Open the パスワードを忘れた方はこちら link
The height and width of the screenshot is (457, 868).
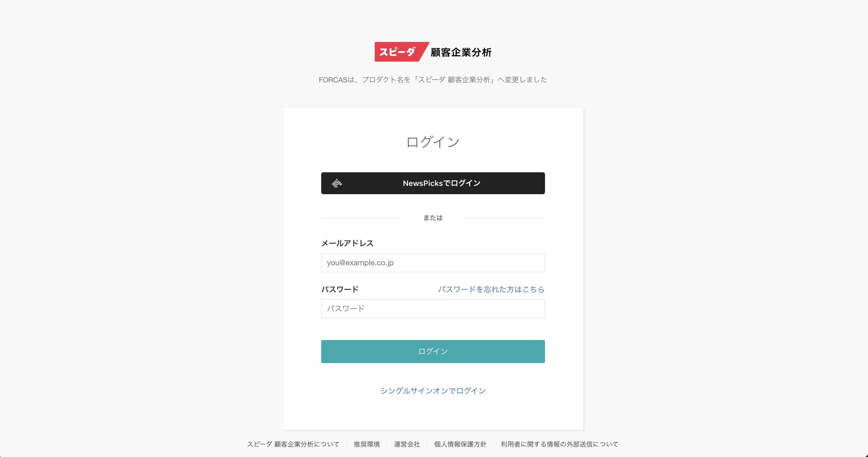pyautogui.click(x=491, y=289)
